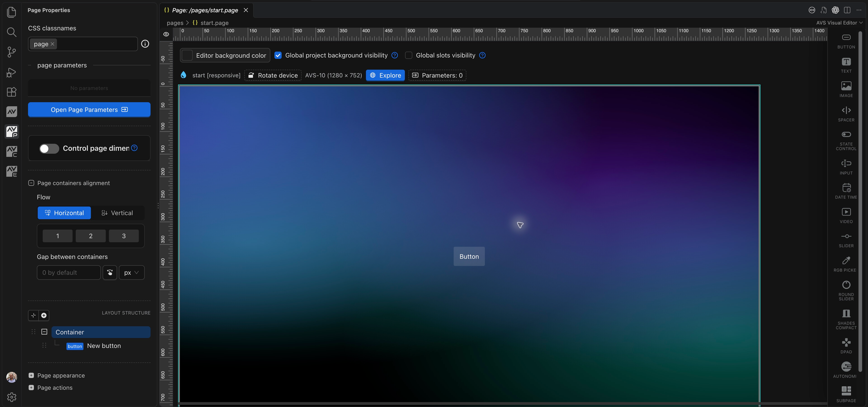
Task: Expand the Page actions section
Action: coord(31,388)
